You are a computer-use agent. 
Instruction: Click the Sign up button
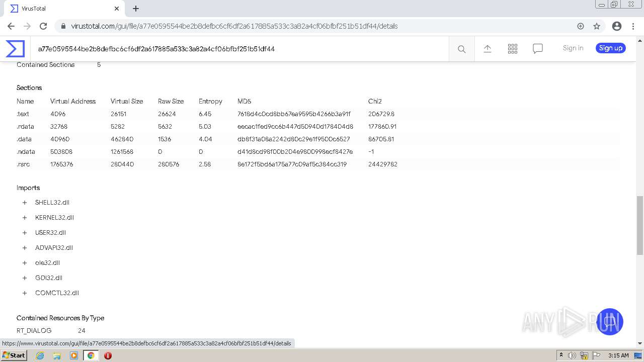tap(611, 48)
